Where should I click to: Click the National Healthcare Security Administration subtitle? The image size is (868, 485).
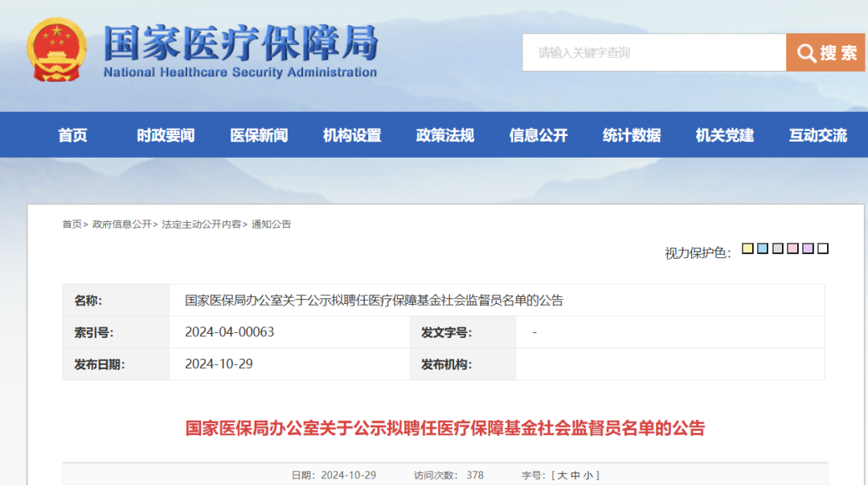tap(240, 72)
